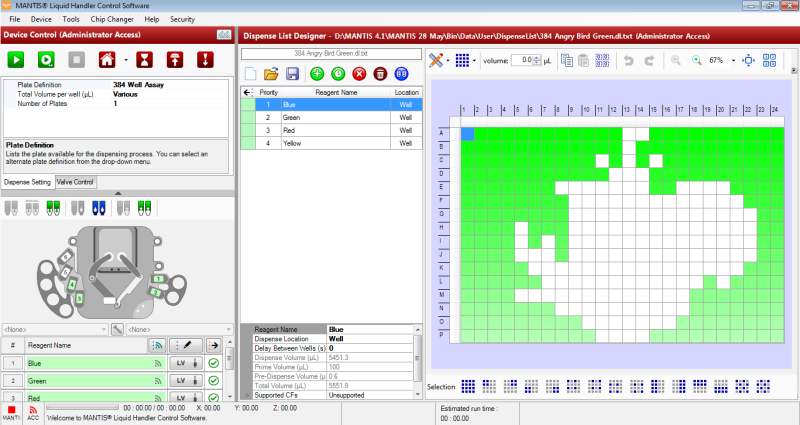Viewport: 800px width, 425px height.
Task: Select the Dispense Setting tab
Action: (x=27, y=182)
